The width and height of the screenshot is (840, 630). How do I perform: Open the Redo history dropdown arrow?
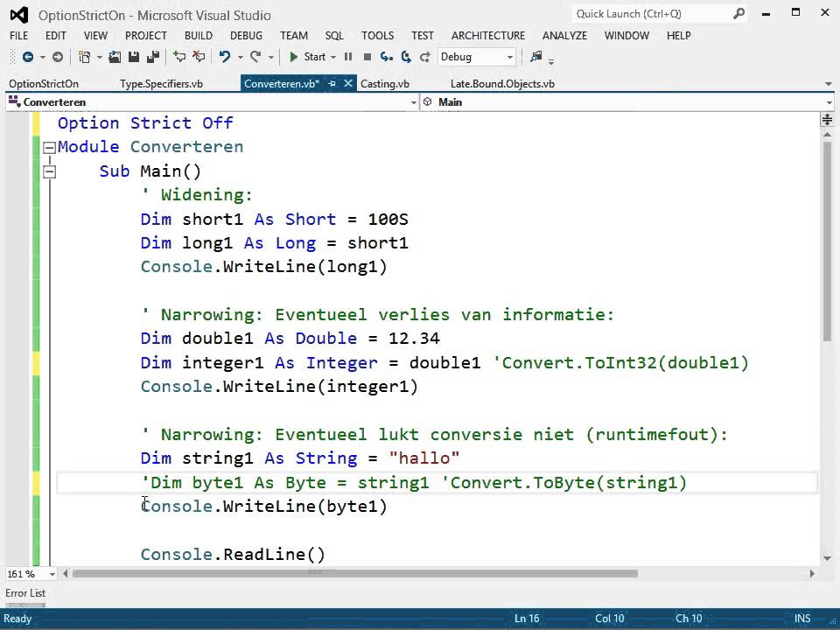coord(271,58)
